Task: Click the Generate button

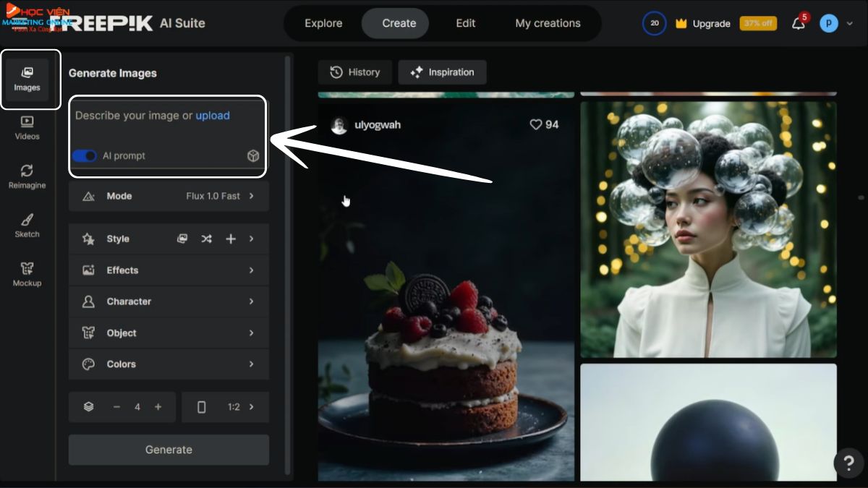Action: (169, 450)
